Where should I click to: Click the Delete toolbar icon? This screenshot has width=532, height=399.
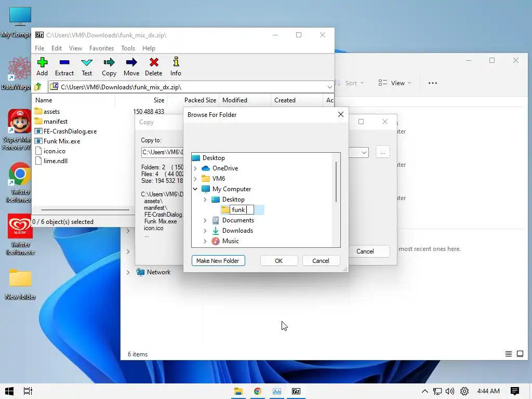tap(154, 66)
